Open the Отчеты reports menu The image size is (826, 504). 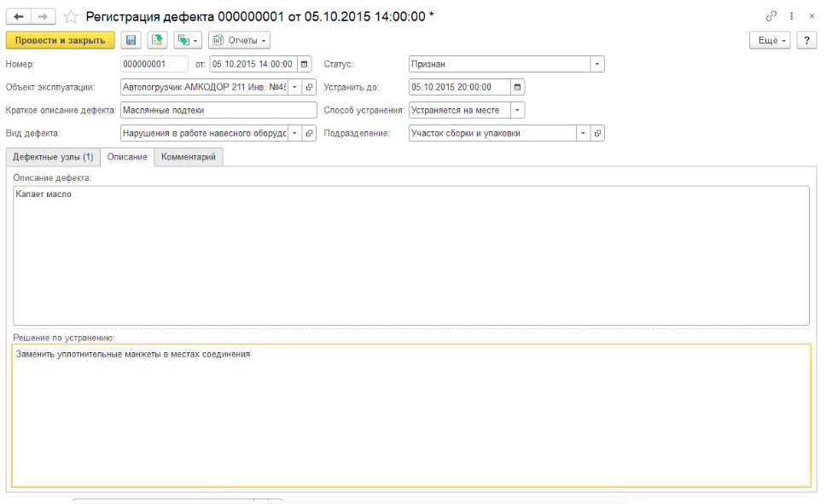pos(239,40)
